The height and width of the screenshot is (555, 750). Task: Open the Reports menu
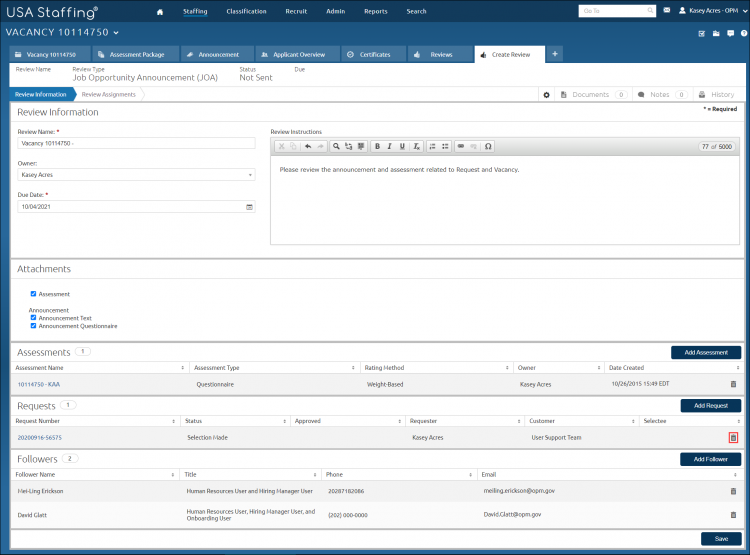pos(375,11)
